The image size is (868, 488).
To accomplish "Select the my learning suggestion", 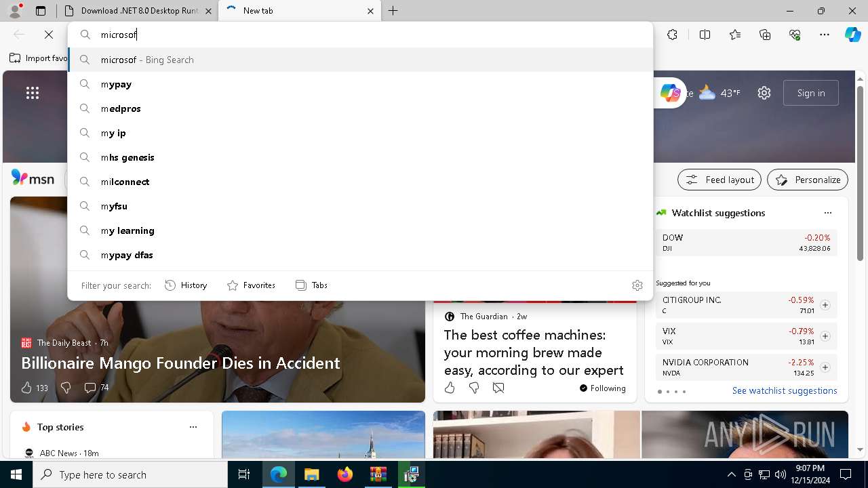I will [360, 230].
